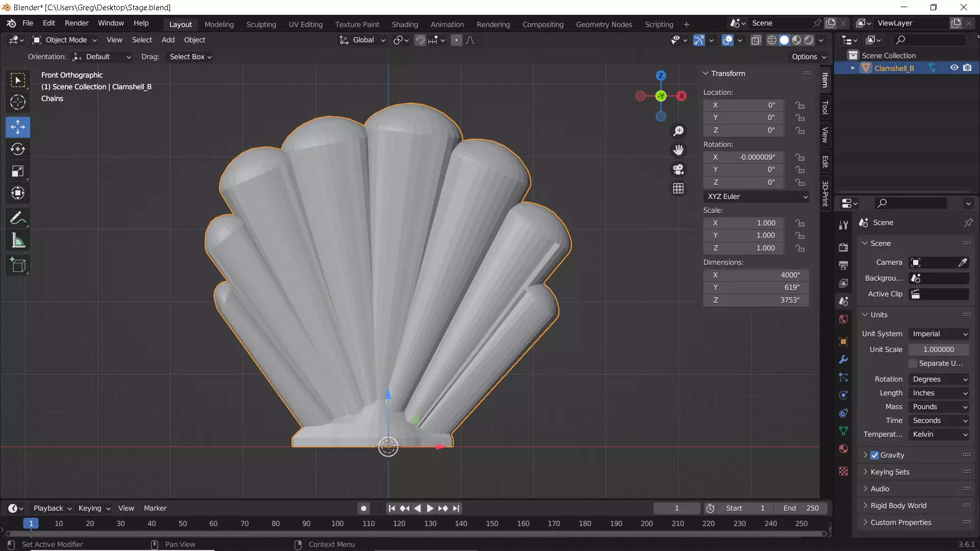Screen dimensions: 980x551
Task: Click the Options button
Action: coord(808,57)
